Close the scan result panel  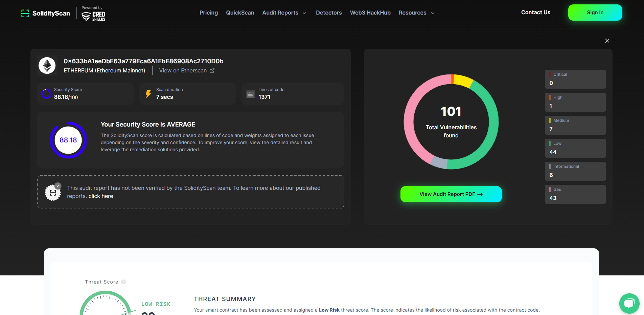(x=607, y=41)
